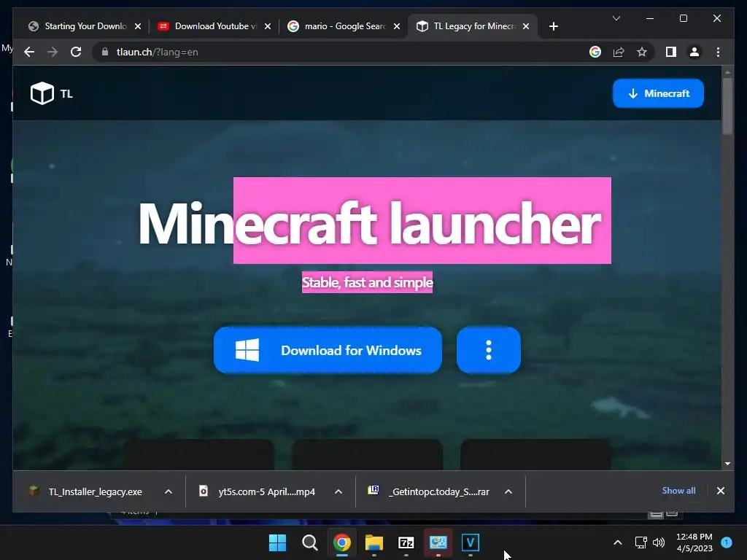Viewport: 747px width, 560px height.
Task: Open Chrome three-dot menu
Action: (718, 52)
